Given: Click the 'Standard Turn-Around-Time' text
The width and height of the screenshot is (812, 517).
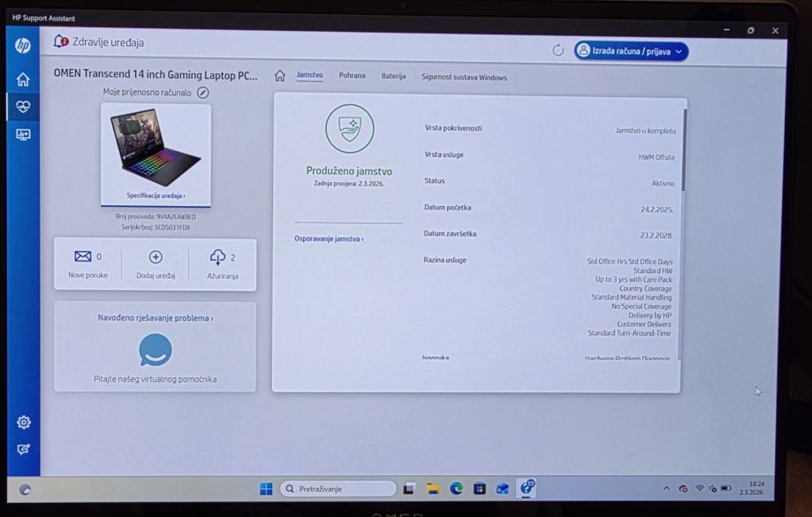Looking at the screenshot, I should click(629, 333).
